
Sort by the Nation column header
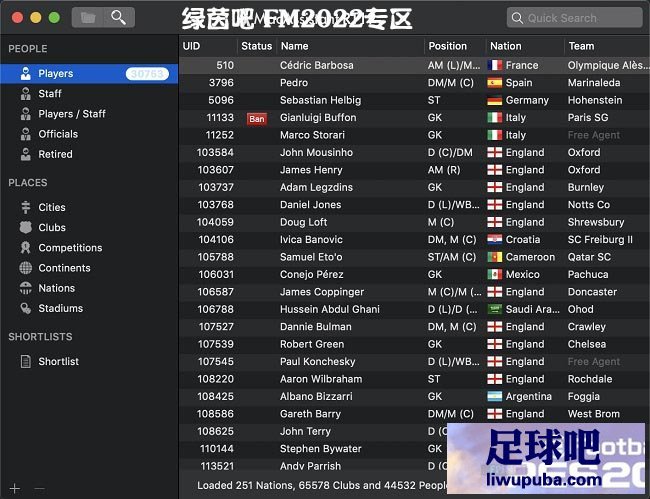(x=524, y=46)
